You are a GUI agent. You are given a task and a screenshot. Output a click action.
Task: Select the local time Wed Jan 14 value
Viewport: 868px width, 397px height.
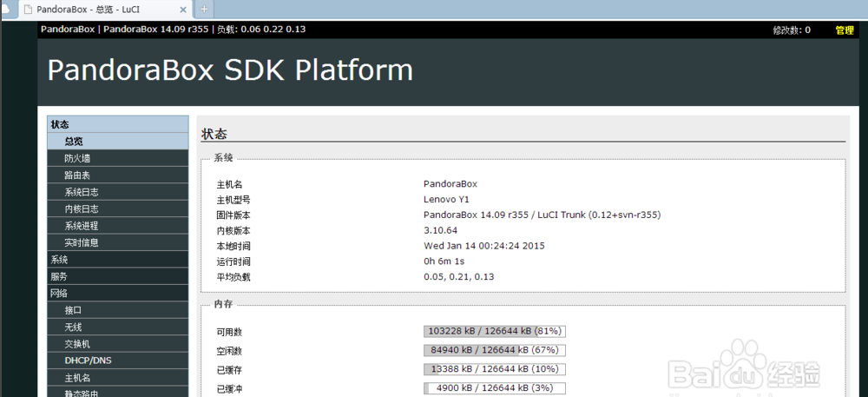click(484, 246)
